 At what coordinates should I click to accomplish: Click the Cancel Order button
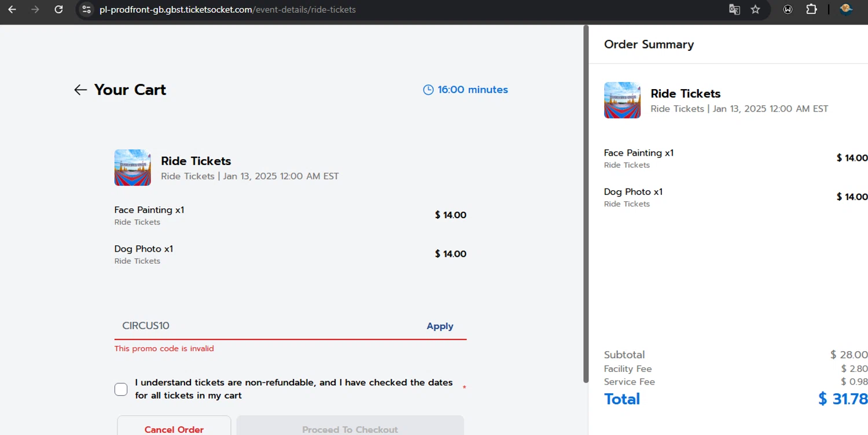click(x=174, y=429)
